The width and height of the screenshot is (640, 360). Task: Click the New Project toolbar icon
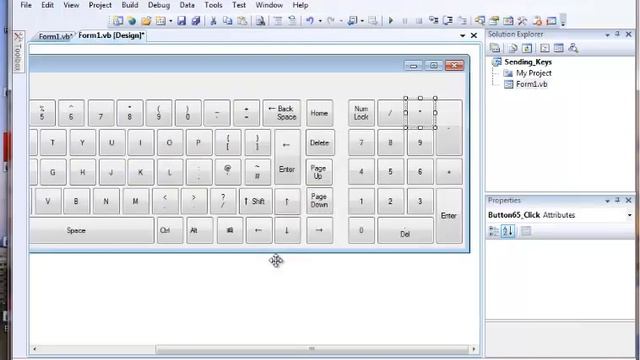[x=118, y=20]
